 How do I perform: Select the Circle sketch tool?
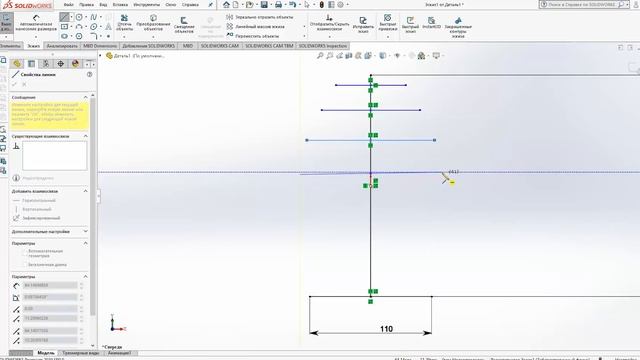(x=79, y=17)
